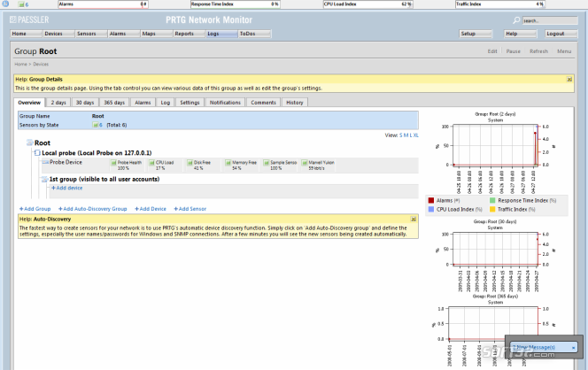
Task: Toggle the Alarms legend red swatch
Action: pyautogui.click(x=431, y=201)
